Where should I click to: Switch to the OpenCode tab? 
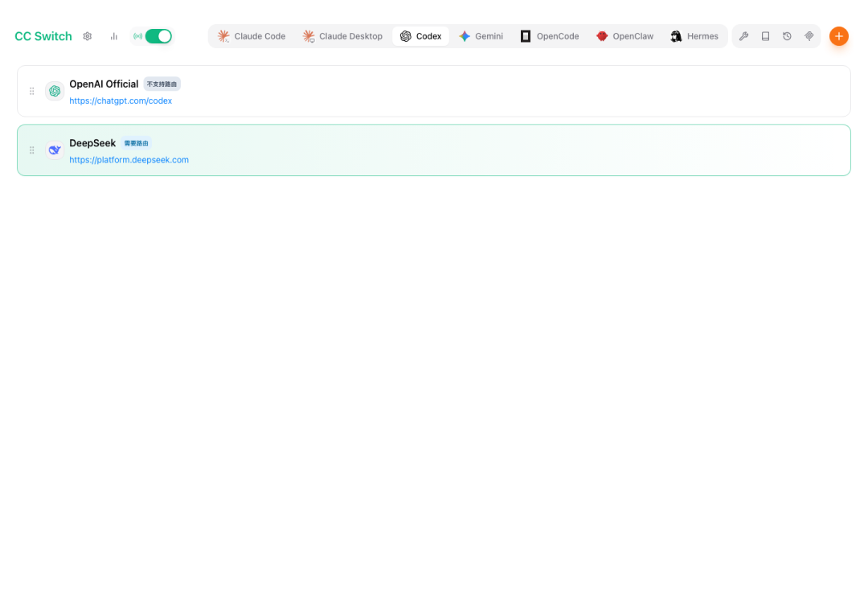550,36
